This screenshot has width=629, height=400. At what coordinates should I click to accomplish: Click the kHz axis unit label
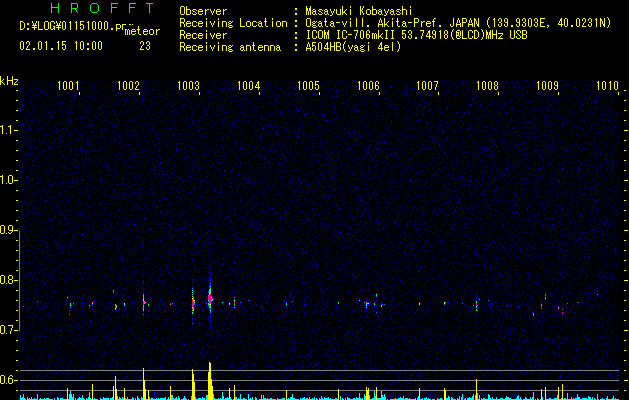9,81
